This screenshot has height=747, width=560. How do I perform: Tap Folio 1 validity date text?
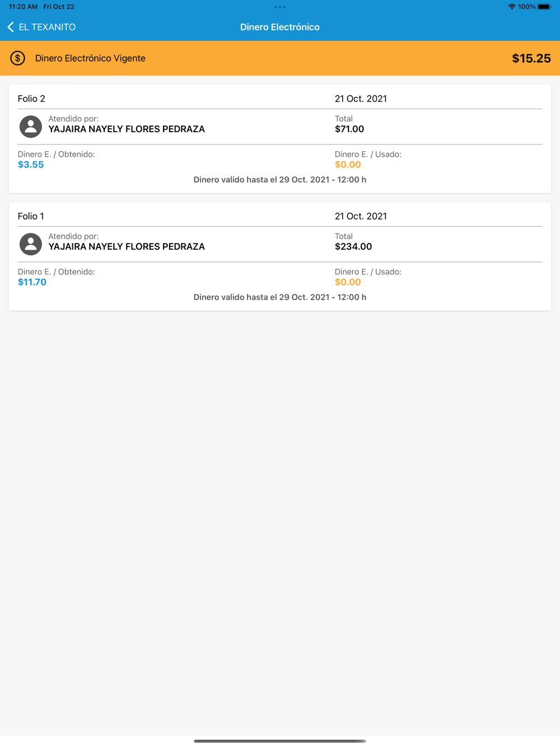280,297
